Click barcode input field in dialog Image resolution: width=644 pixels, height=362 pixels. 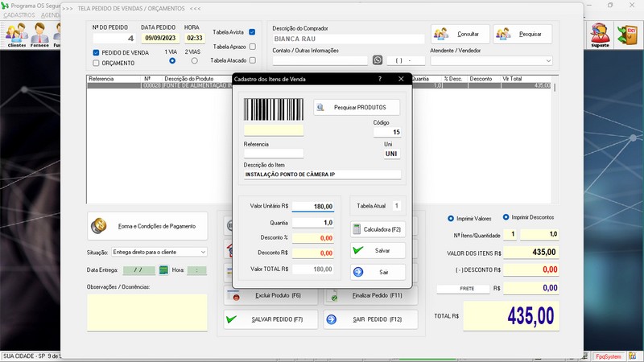(x=274, y=130)
